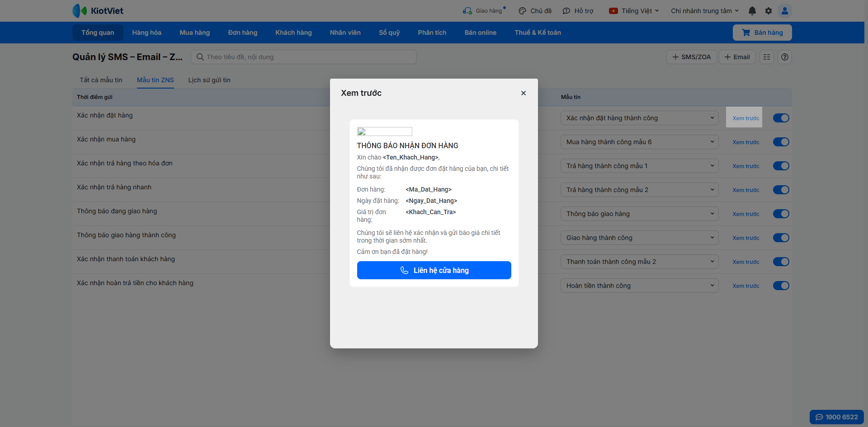Switch to Tất cả mẫu tin tab
This screenshot has height=427, width=868.
[x=101, y=80]
